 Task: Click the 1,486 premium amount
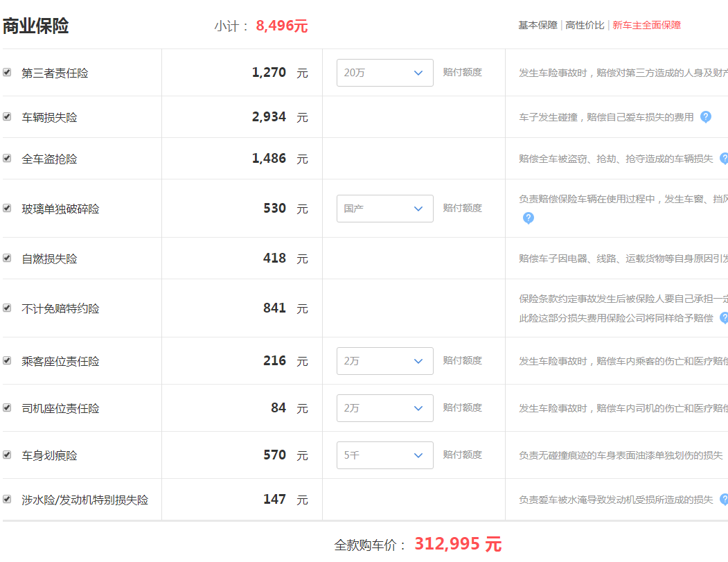[269, 159]
